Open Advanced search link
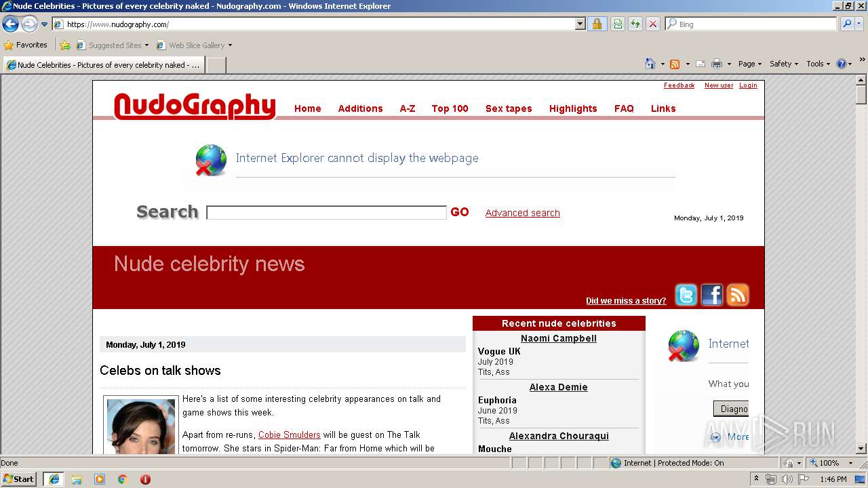868x488 pixels. click(523, 213)
